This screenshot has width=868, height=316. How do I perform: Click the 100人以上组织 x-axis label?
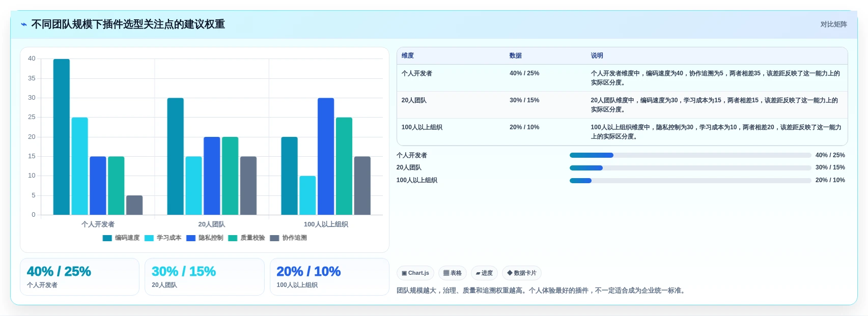tap(326, 224)
